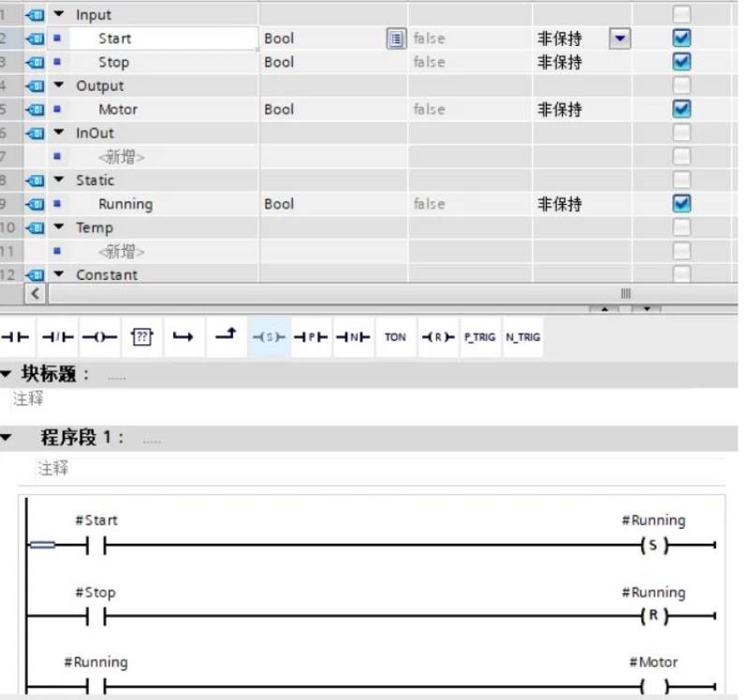Screen dimensions: 749x700
Task: Collapse the Constant section
Action: [x=58, y=273]
